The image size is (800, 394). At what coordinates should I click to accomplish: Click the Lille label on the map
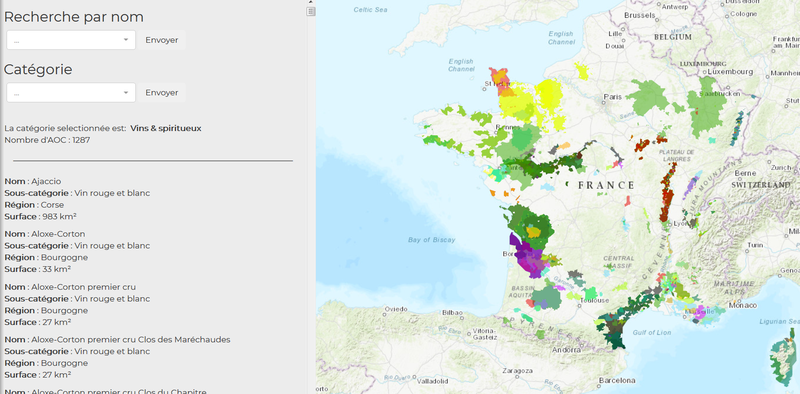(616, 33)
